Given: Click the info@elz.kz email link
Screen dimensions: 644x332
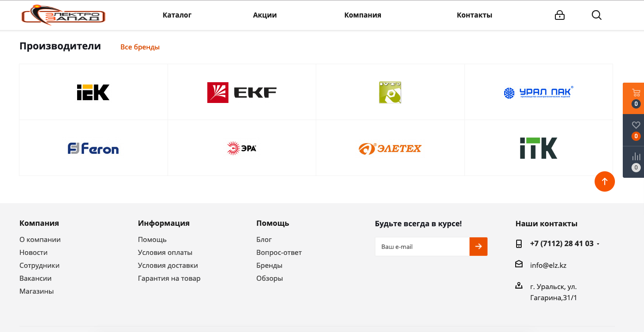Looking at the screenshot, I should [x=548, y=266].
